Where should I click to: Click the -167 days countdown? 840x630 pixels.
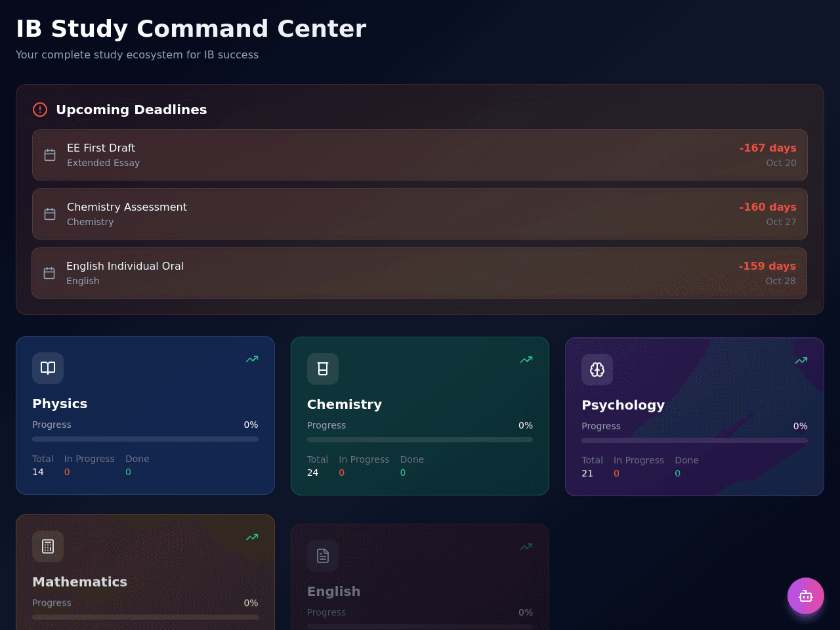click(768, 148)
